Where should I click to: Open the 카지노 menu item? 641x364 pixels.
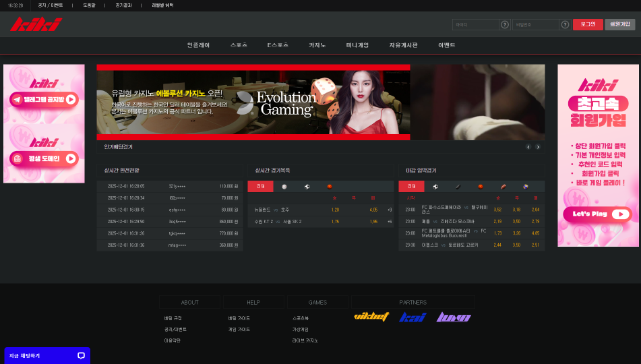point(317,45)
